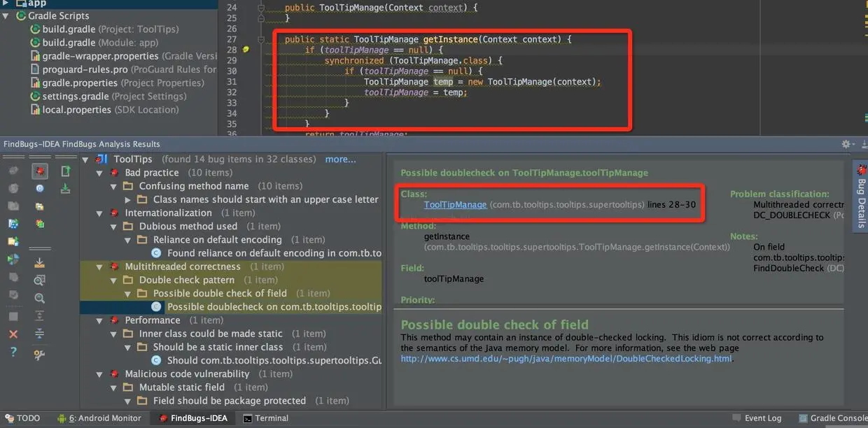868x428 pixels.
Task: Click the Analyze Current File icon
Action: click(13, 171)
